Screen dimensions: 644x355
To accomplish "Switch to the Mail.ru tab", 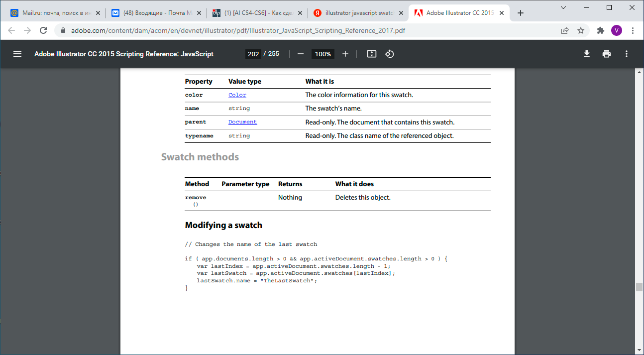I will pyautogui.click(x=55, y=13).
